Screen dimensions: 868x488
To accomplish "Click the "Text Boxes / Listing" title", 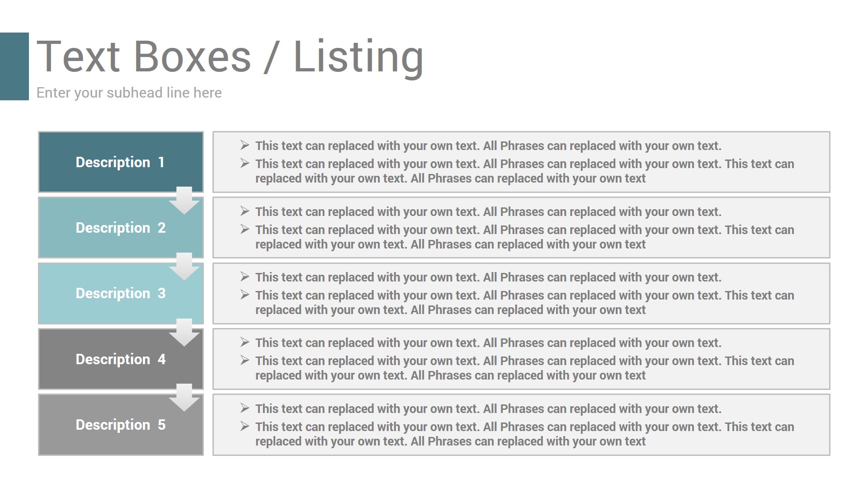I will [230, 56].
